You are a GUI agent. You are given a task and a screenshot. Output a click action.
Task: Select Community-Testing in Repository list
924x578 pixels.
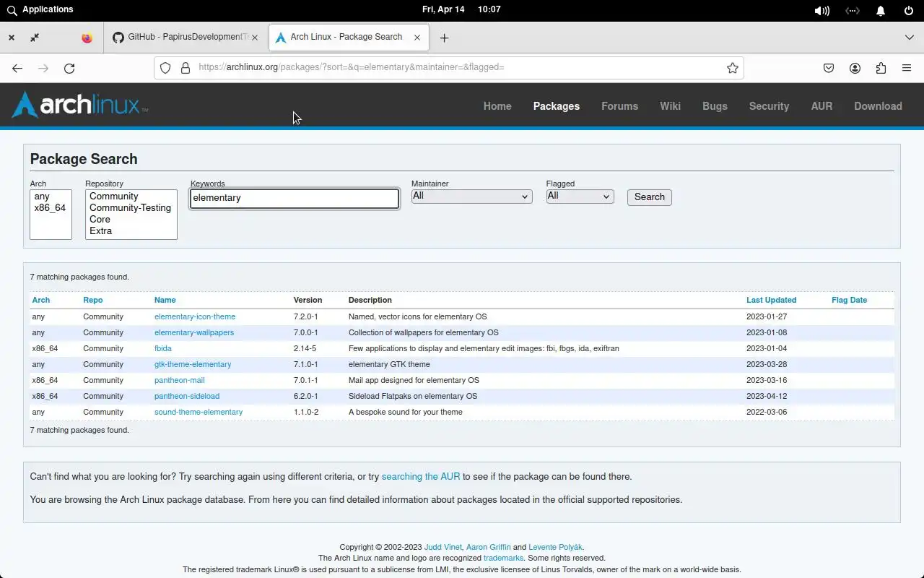coord(131,208)
